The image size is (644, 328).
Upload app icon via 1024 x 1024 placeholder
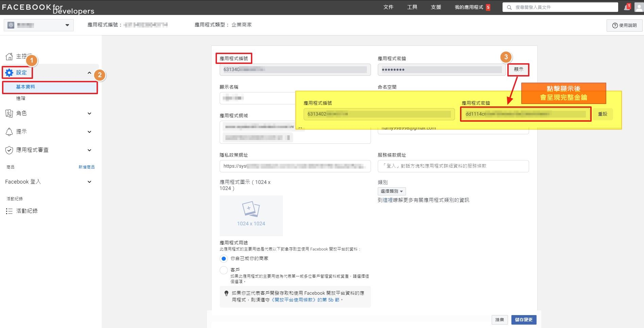(251, 215)
